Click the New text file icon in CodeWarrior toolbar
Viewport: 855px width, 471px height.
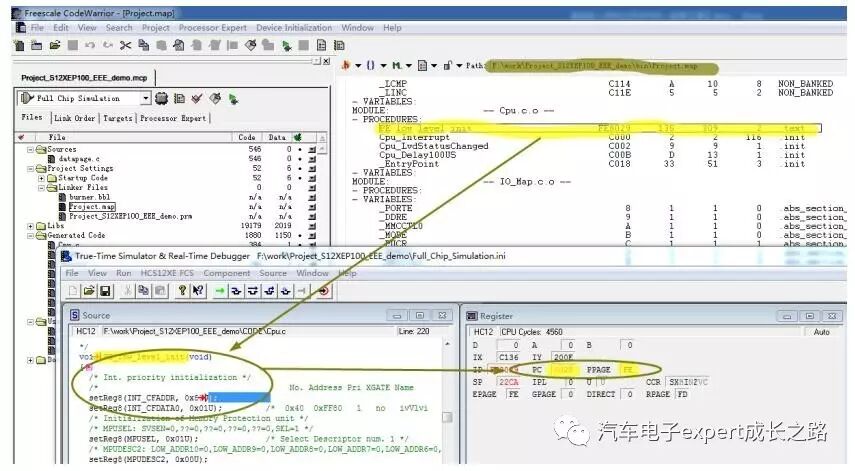[19, 45]
